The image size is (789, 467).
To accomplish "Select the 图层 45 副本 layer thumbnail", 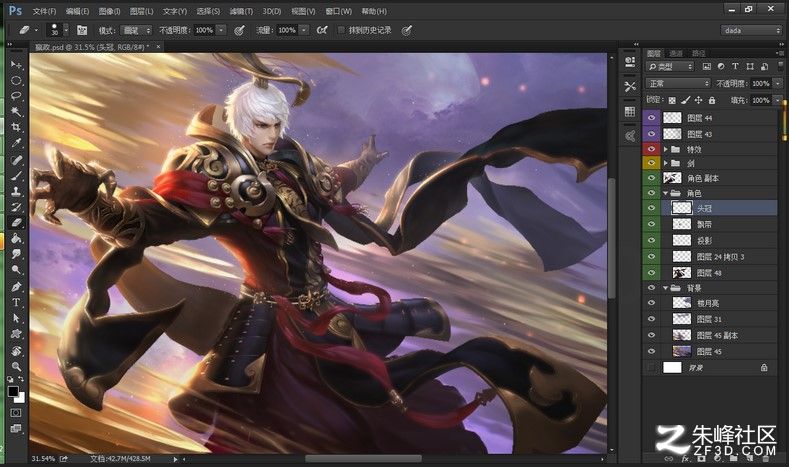I will coord(682,335).
